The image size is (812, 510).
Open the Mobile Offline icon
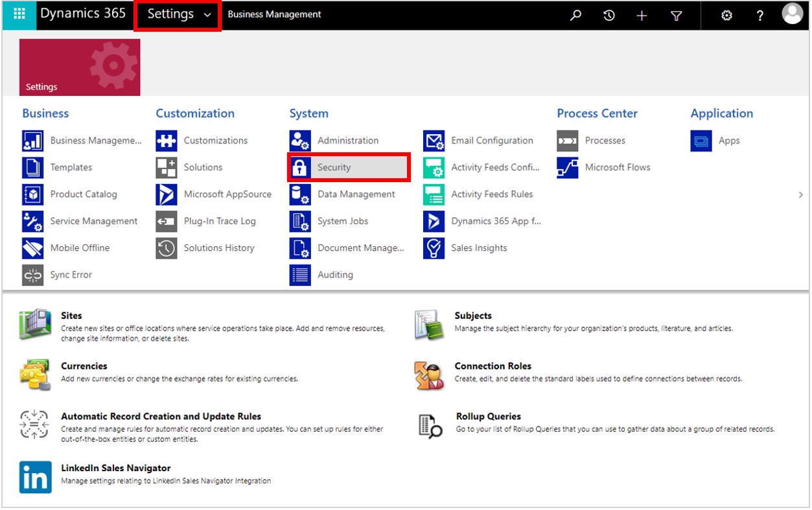pyautogui.click(x=33, y=248)
